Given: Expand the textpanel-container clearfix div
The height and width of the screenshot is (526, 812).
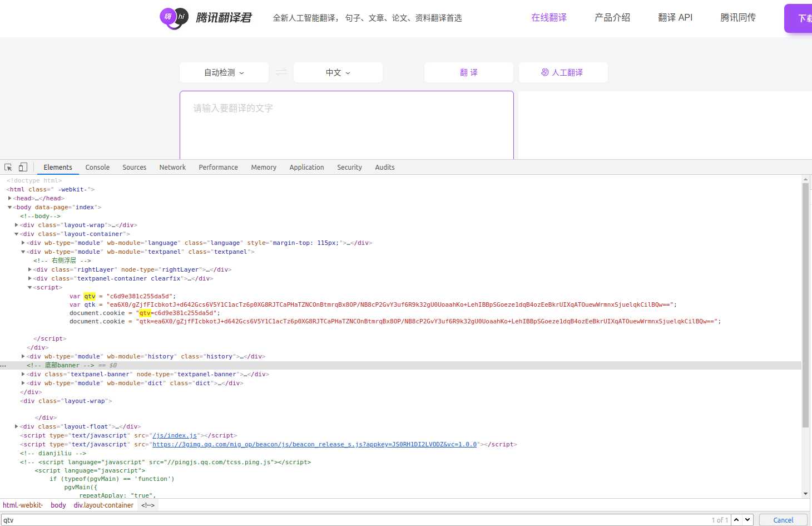Looking at the screenshot, I should (x=29, y=278).
